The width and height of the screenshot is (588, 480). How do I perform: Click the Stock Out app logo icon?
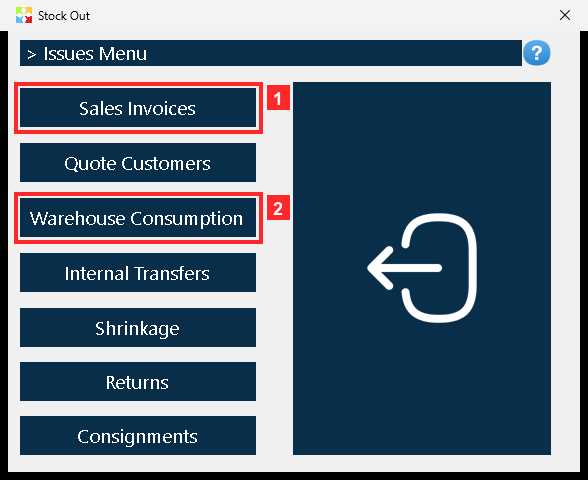tap(24, 15)
